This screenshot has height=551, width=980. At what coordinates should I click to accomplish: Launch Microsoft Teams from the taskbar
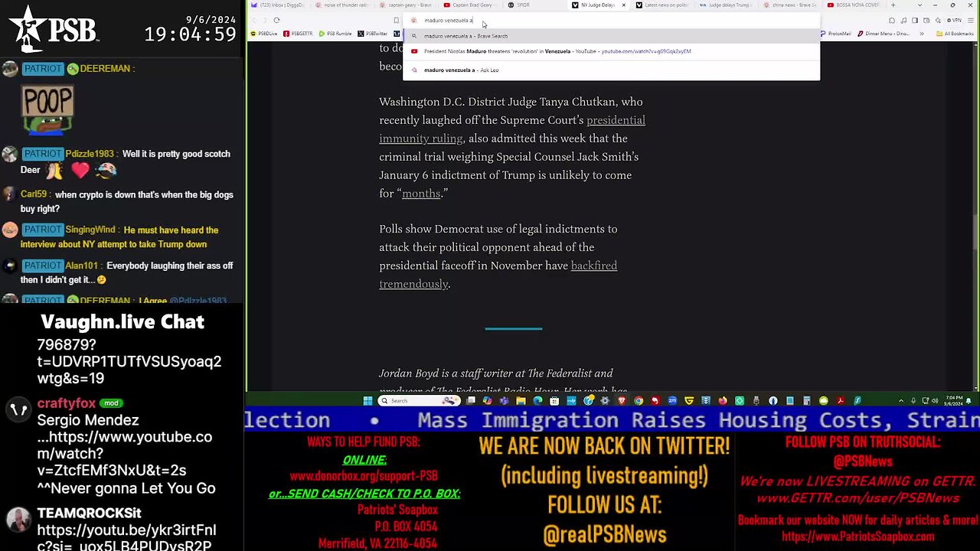pyautogui.click(x=504, y=401)
